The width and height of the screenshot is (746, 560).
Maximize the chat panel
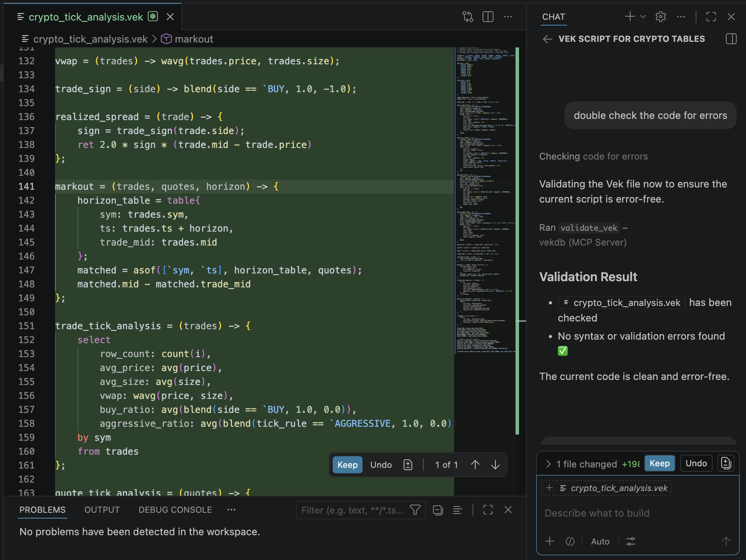coord(711,16)
